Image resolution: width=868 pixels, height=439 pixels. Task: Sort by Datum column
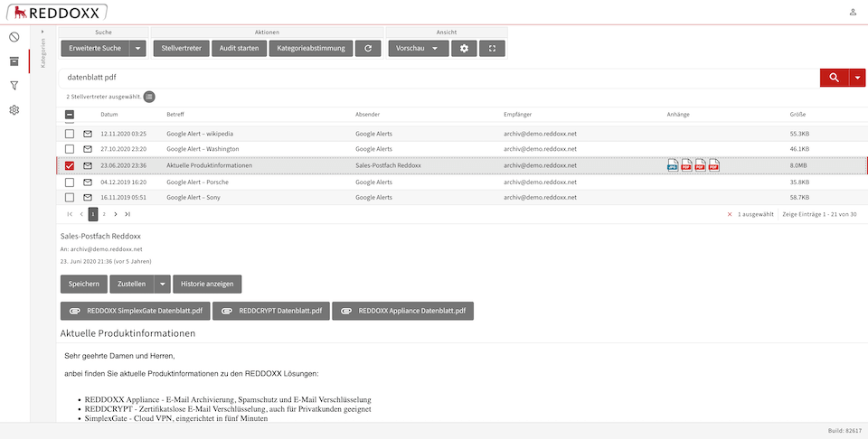109,115
